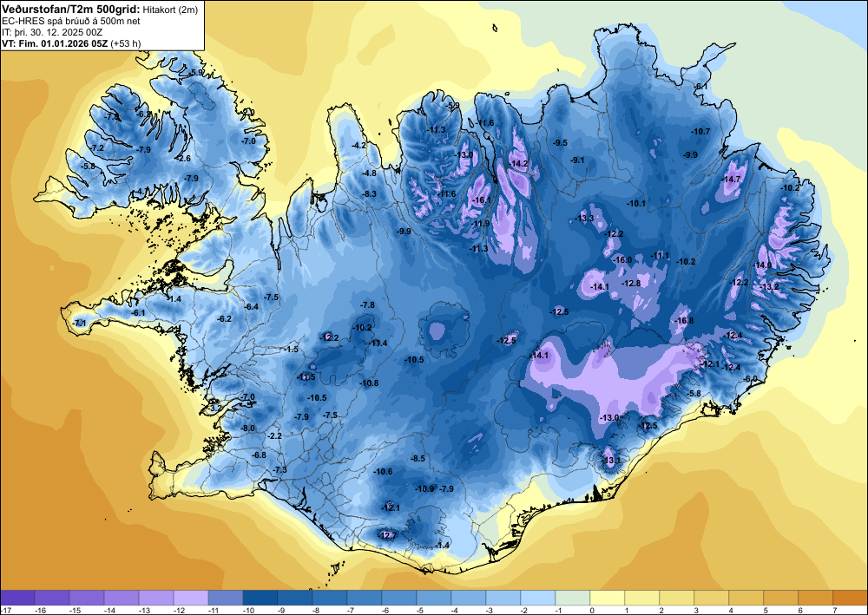Click the -2.2 temperature value on the map
The image size is (868, 615).
click(x=275, y=436)
